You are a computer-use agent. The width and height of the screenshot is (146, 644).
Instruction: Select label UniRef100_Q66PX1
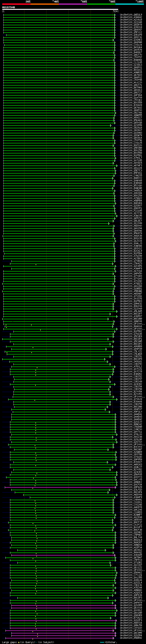tap(131, 67)
